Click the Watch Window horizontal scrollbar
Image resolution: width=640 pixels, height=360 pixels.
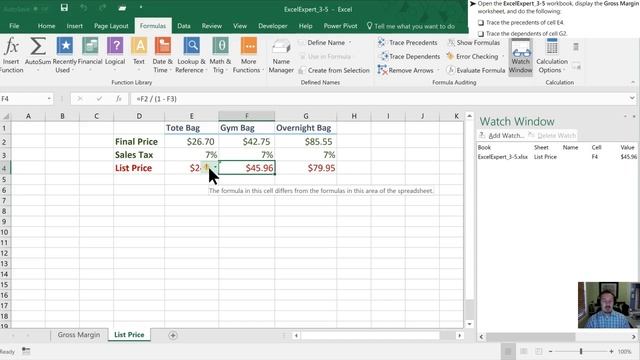tap(530, 337)
